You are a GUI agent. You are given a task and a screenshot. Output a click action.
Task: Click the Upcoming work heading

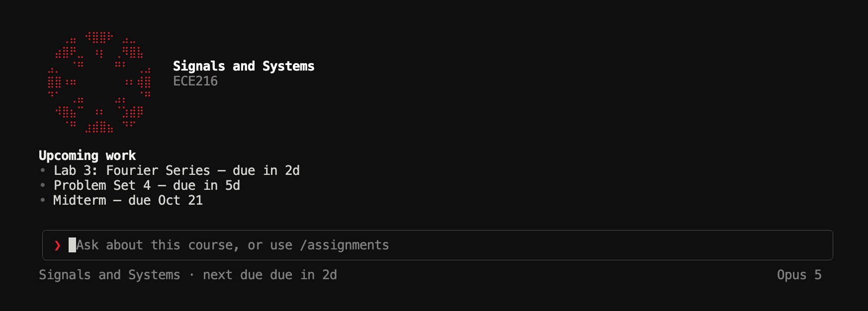pos(87,155)
